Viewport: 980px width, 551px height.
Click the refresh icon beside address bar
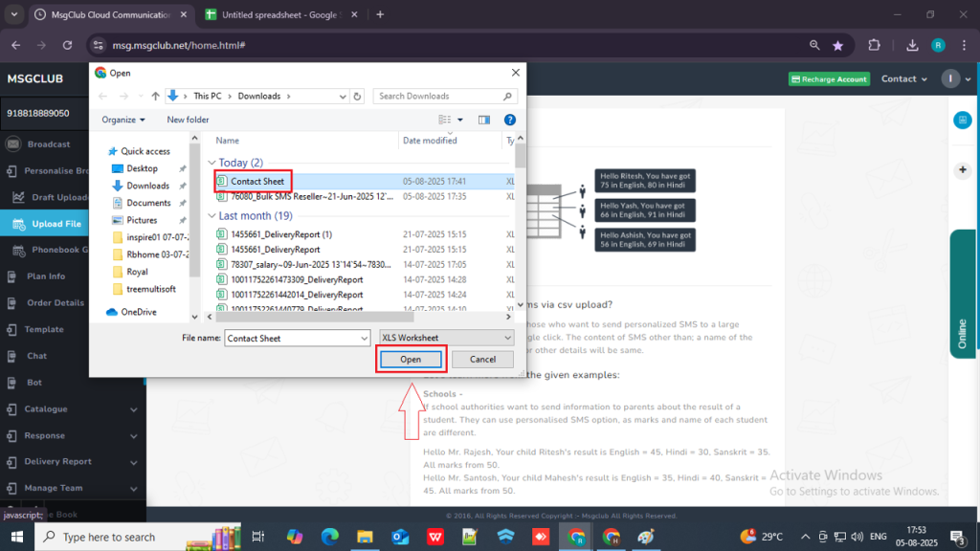(358, 96)
